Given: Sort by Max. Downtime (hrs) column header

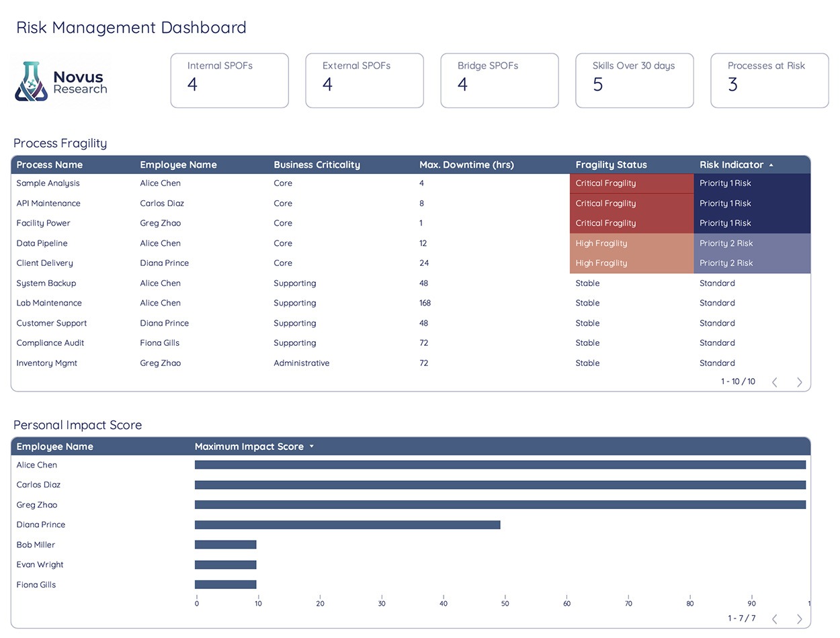Looking at the screenshot, I should 466,165.
